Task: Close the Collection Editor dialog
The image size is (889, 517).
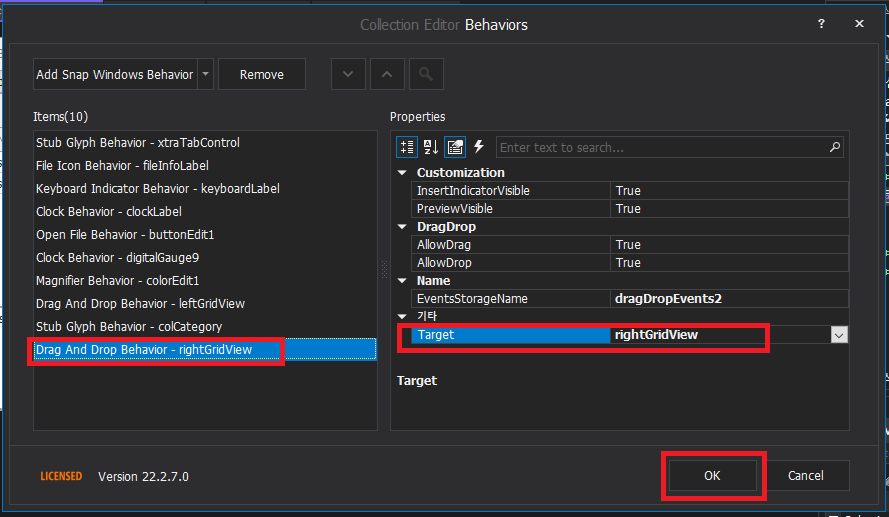Action: click(860, 23)
